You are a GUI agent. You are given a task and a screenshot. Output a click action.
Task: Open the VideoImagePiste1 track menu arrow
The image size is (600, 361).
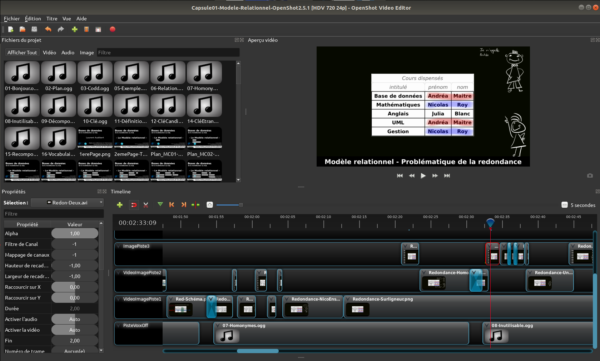coord(119,299)
